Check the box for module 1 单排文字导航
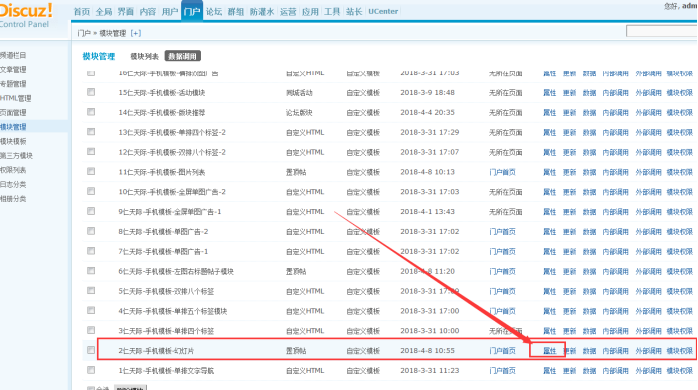 (91, 370)
